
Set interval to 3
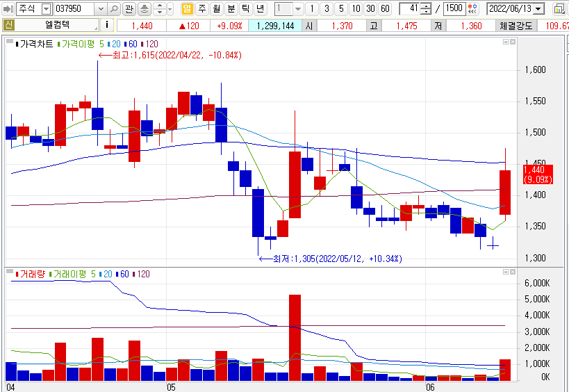point(327,8)
